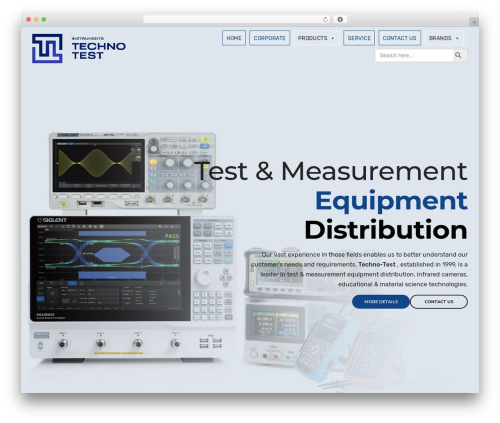Expand the Brands dropdown arrow

coord(457,38)
